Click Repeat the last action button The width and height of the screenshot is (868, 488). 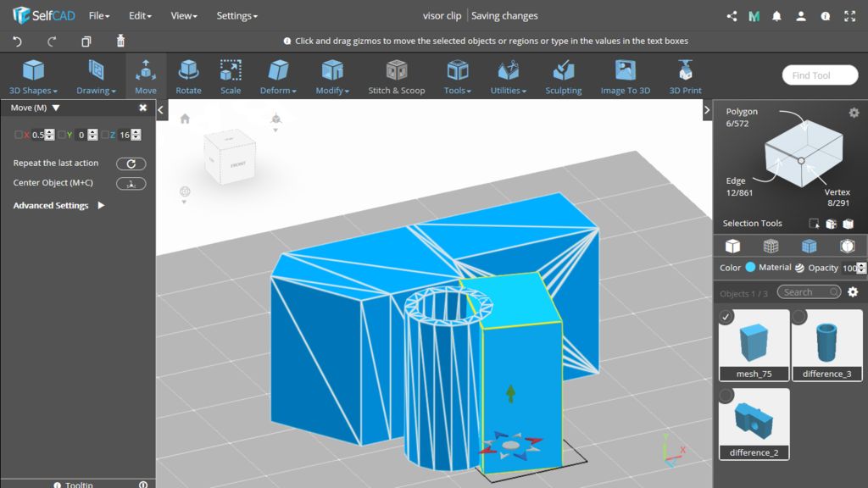(x=131, y=164)
